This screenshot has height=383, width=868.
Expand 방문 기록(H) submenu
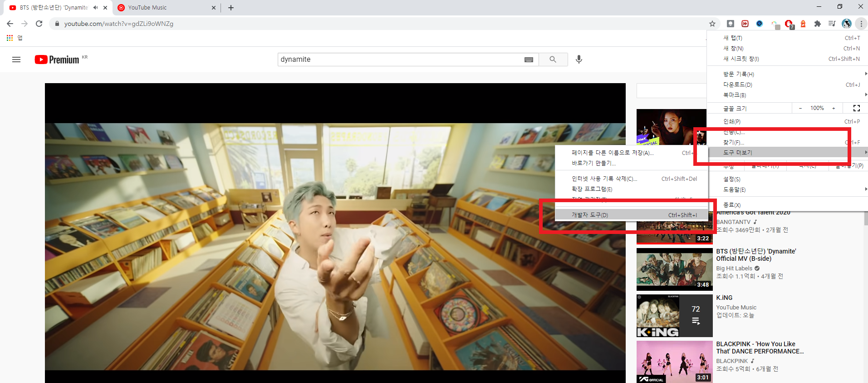point(787,74)
